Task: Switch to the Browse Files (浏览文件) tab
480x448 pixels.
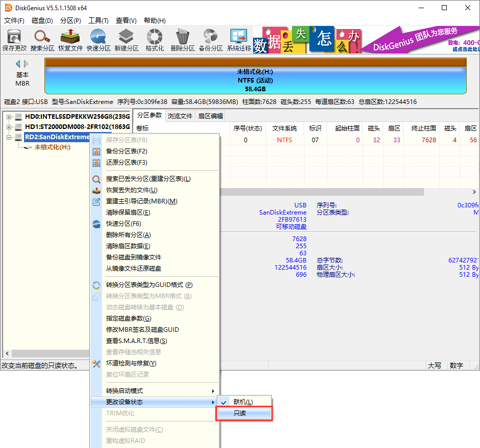Action: click(180, 116)
